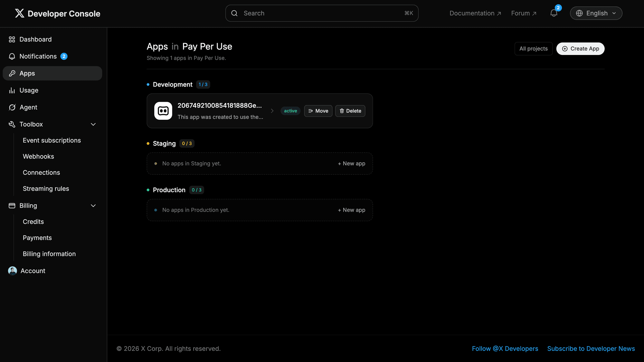Click the external arrow icon next to Documentation

(499, 14)
